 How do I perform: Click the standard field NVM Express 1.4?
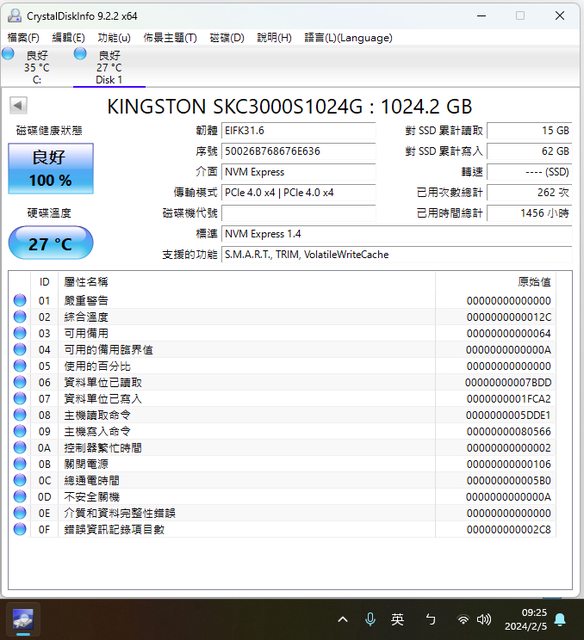pyautogui.click(x=397, y=234)
